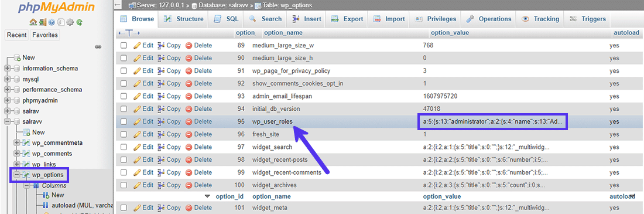The height and width of the screenshot is (214, 644).
Task: Click New under salravv database
Action: point(39,133)
